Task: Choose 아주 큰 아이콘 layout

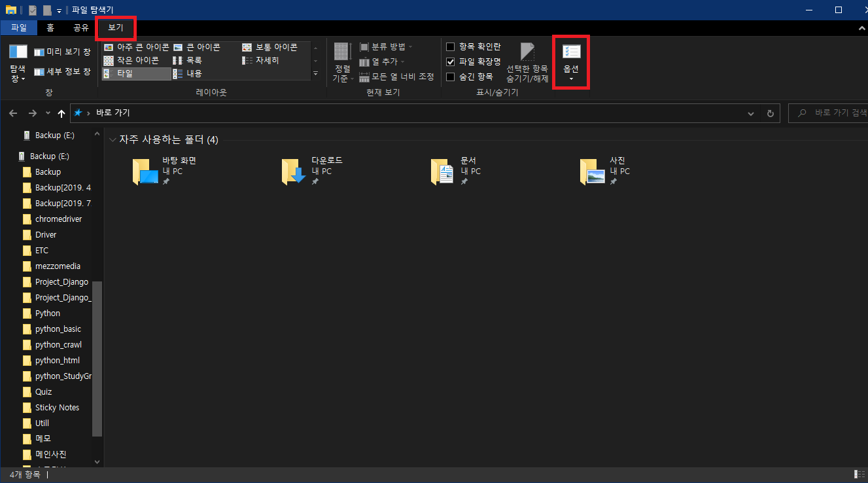Action: pyautogui.click(x=136, y=47)
